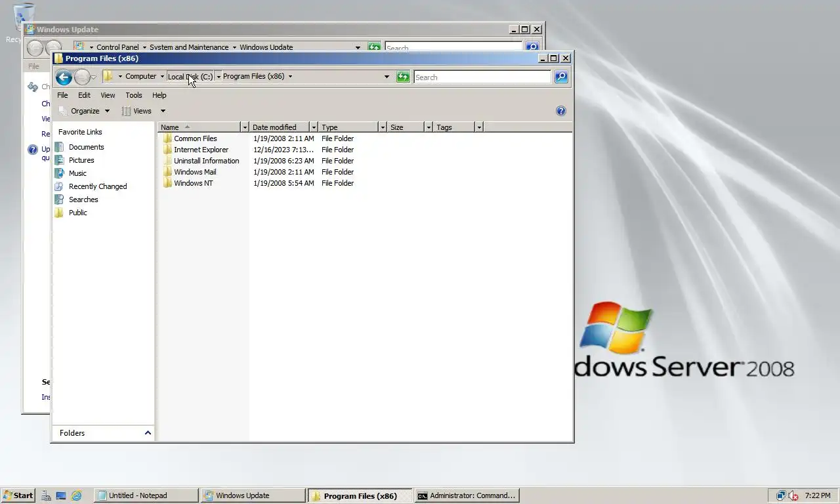Open Date modified column filter dropdown

tap(314, 127)
